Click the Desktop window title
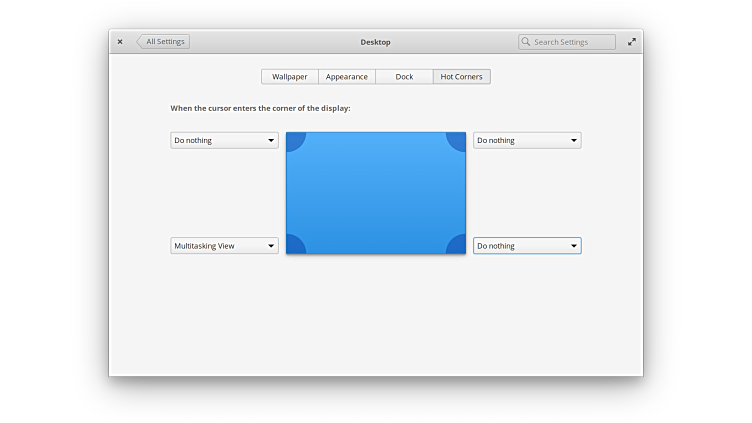The image size is (752, 423). (375, 42)
